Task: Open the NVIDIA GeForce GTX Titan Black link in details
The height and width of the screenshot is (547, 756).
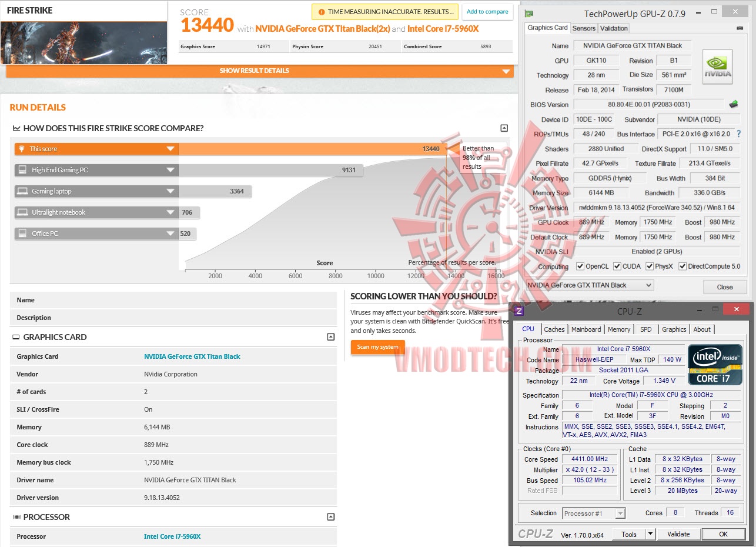Action: 192,356
